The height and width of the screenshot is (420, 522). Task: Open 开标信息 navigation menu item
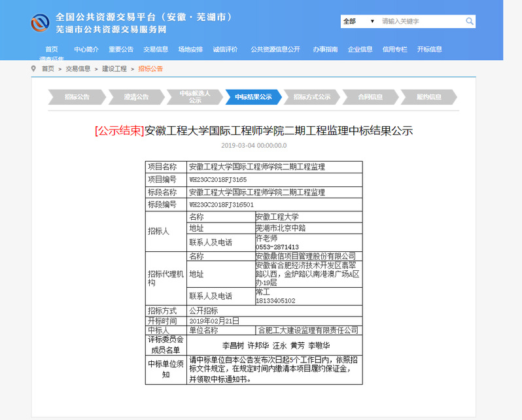429,49
